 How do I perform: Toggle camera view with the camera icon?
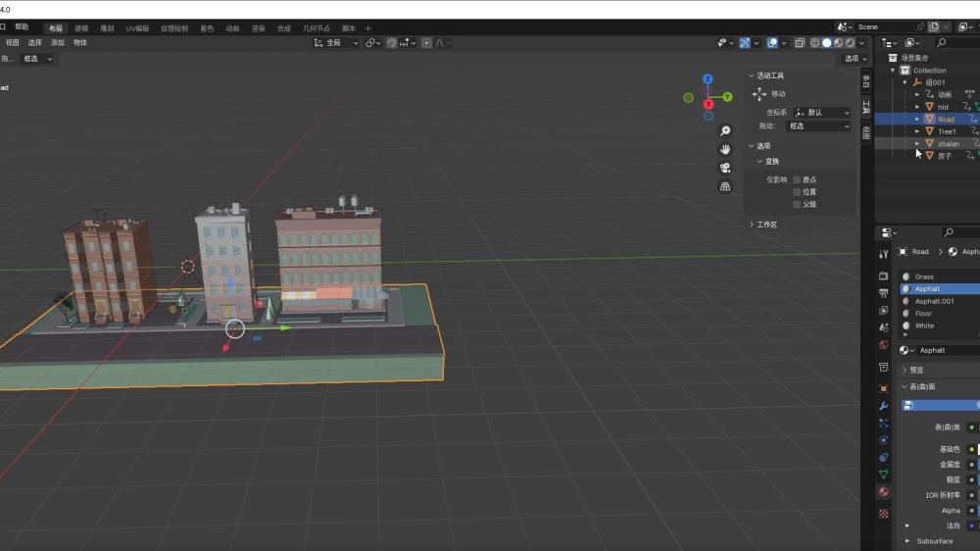(725, 168)
